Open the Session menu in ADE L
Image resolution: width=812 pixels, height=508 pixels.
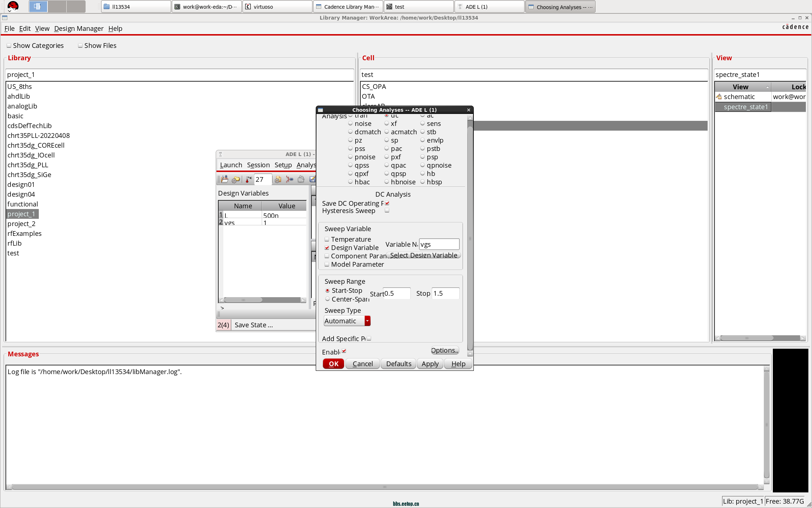click(x=258, y=165)
